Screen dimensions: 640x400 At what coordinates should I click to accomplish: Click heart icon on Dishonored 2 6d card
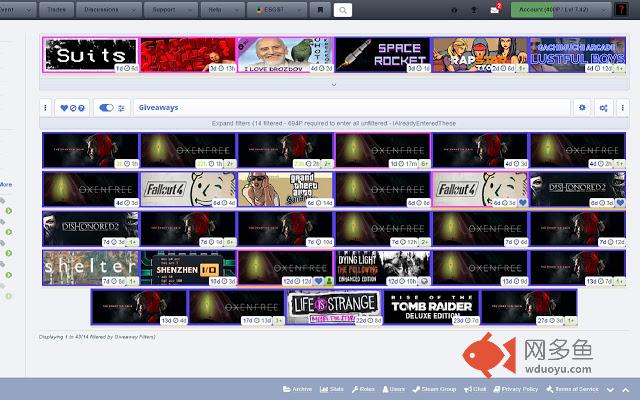click(620, 202)
